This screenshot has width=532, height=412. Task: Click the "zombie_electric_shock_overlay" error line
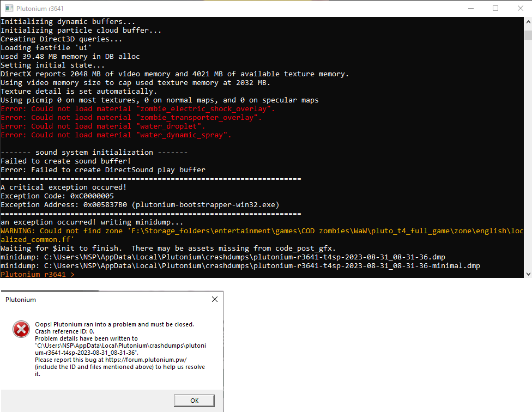pyautogui.click(x=138, y=109)
